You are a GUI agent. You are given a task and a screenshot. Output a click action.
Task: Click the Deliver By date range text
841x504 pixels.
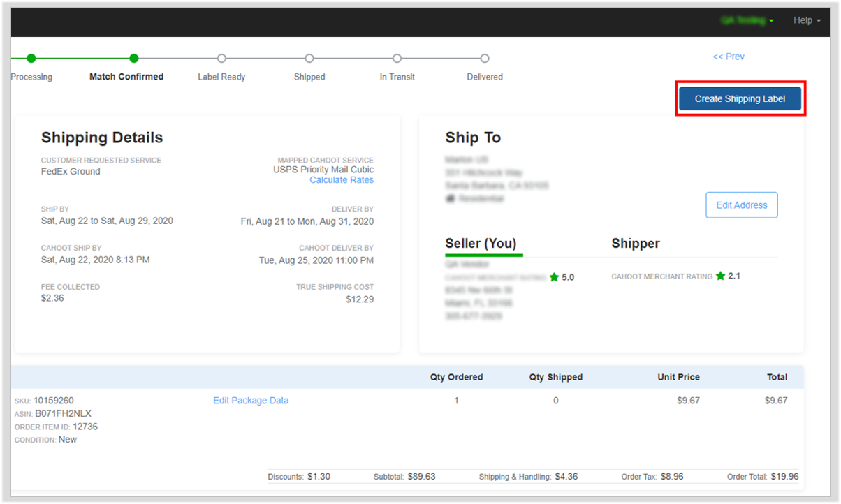307,221
